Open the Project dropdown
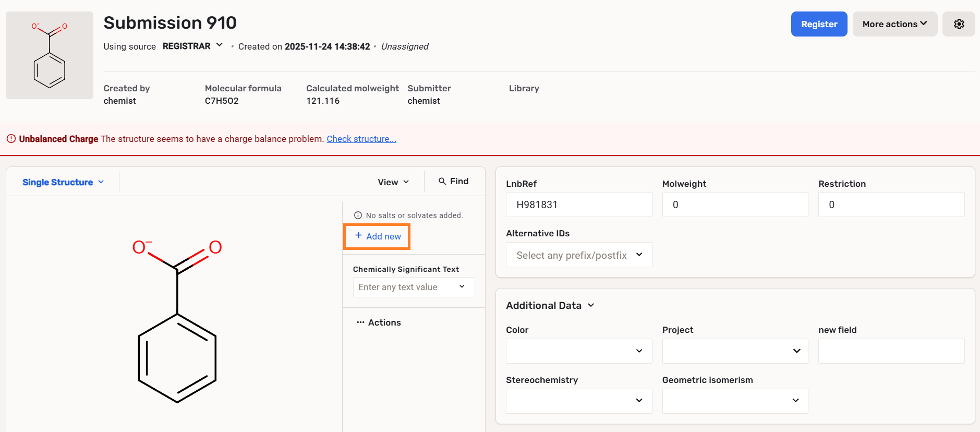 point(735,351)
